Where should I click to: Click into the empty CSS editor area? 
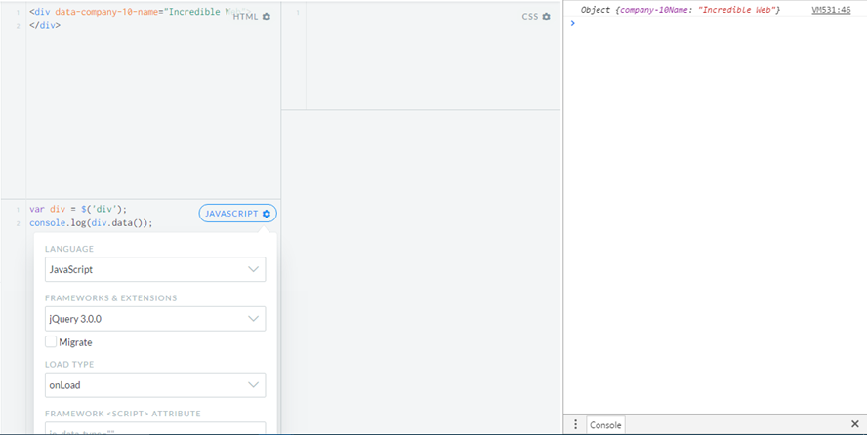(433, 56)
